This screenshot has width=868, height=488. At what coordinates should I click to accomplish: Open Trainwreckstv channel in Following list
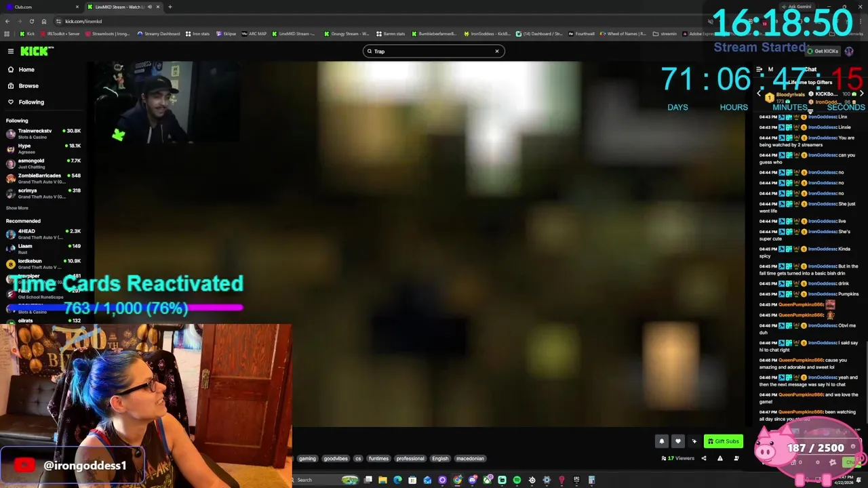43,134
